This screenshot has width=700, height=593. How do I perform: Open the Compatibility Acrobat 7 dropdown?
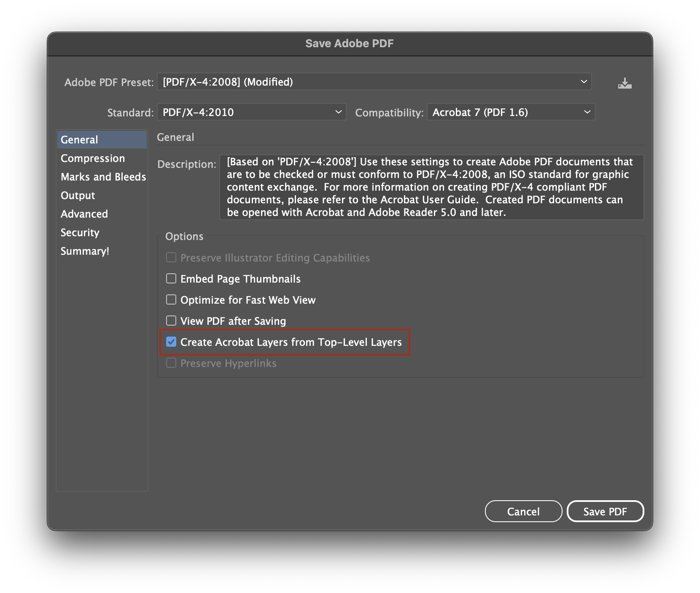pos(511,112)
